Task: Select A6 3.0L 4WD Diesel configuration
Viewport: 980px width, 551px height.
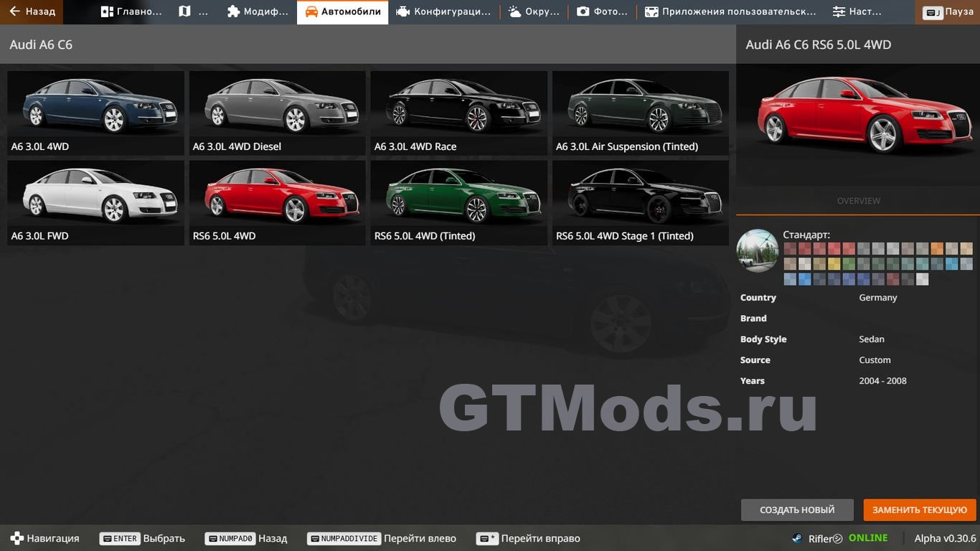Action: (278, 113)
